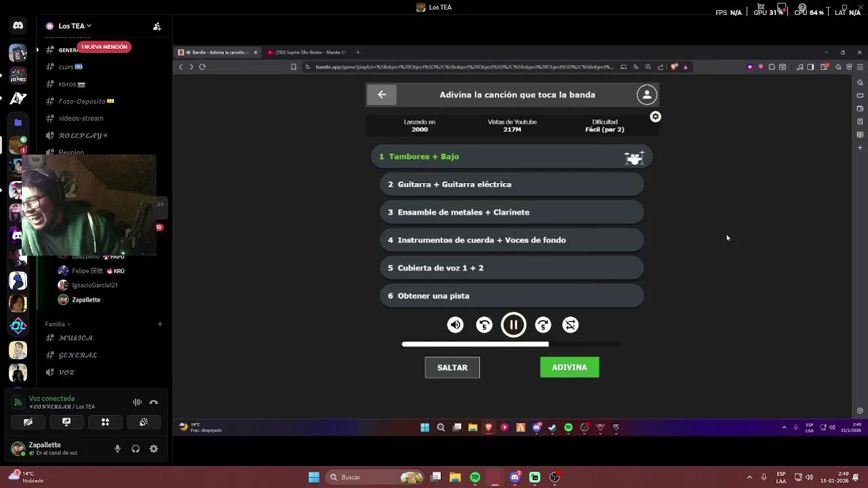Add a channel to Familia with plus

coord(160,324)
